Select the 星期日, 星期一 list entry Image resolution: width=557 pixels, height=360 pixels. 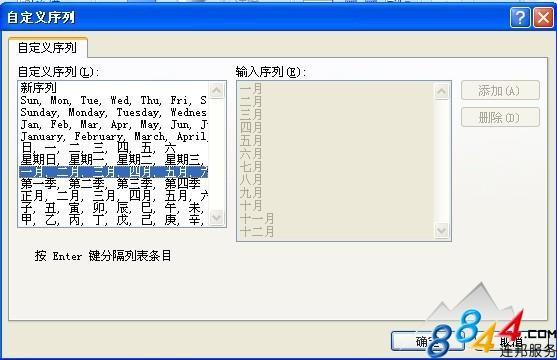point(113,160)
